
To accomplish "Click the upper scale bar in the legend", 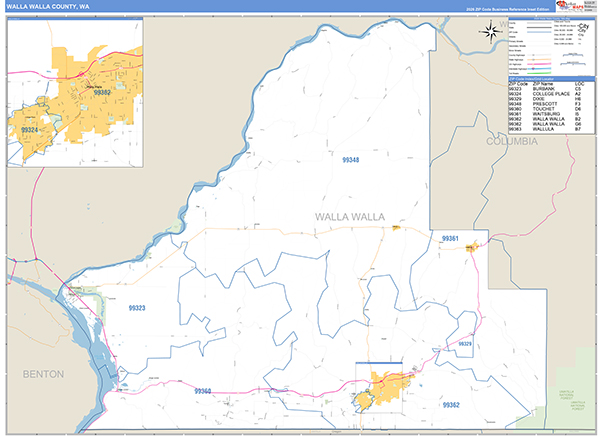I will (x=572, y=55).
